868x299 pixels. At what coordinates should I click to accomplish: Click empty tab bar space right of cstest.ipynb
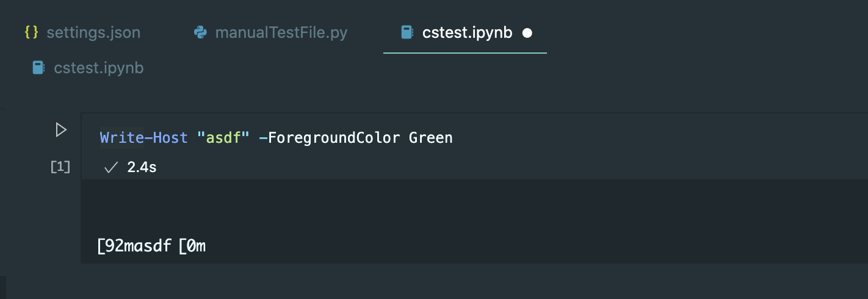click(702, 32)
